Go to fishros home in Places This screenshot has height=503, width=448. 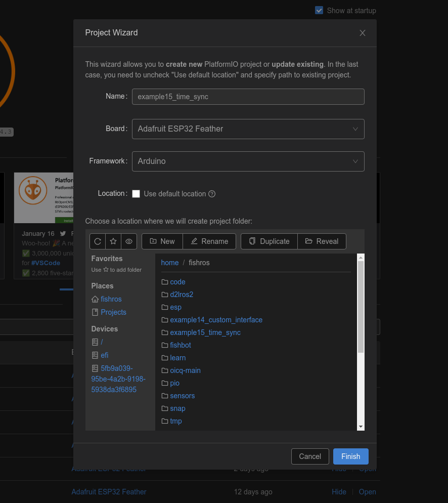coord(111,299)
